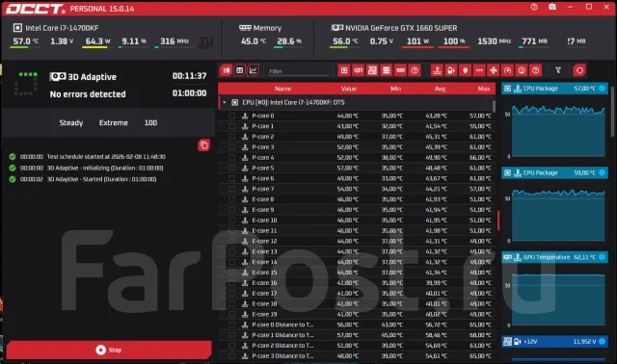Click the Memory 28.6 % usage readout
This screenshot has height=364, width=617.
(x=289, y=41)
